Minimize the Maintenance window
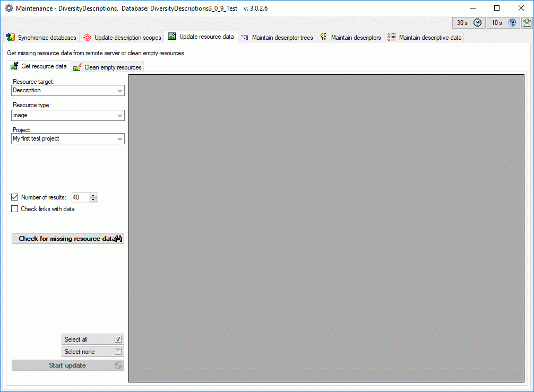 point(473,8)
